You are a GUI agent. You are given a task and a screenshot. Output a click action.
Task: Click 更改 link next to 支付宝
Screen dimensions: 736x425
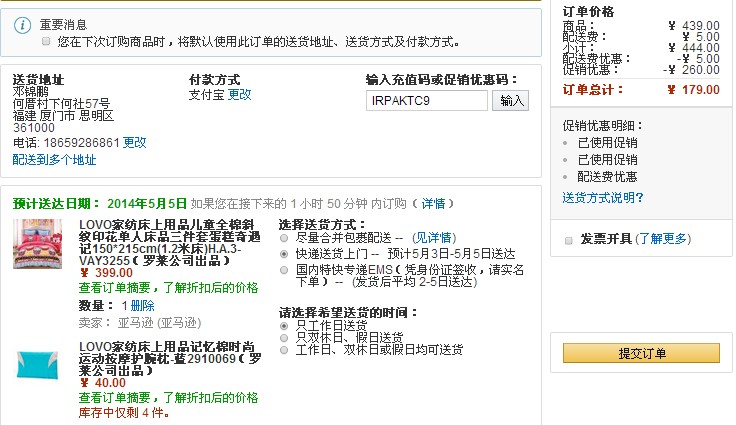[x=240, y=94]
